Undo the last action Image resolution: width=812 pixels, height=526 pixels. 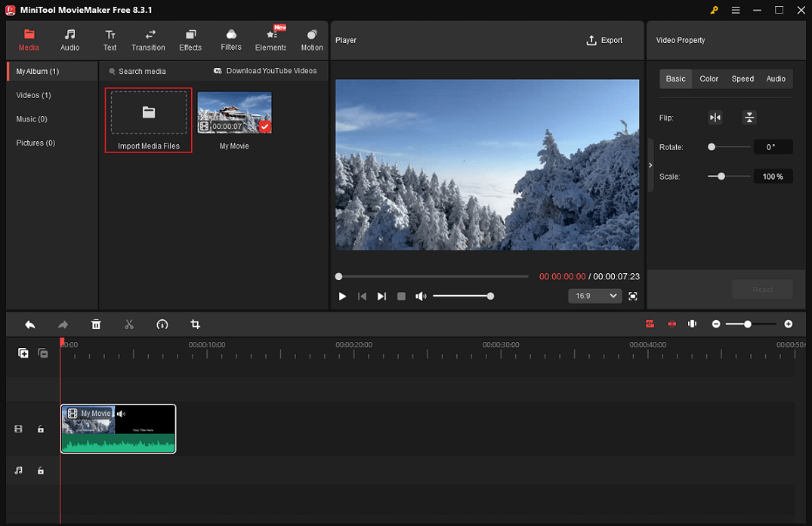click(29, 324)
